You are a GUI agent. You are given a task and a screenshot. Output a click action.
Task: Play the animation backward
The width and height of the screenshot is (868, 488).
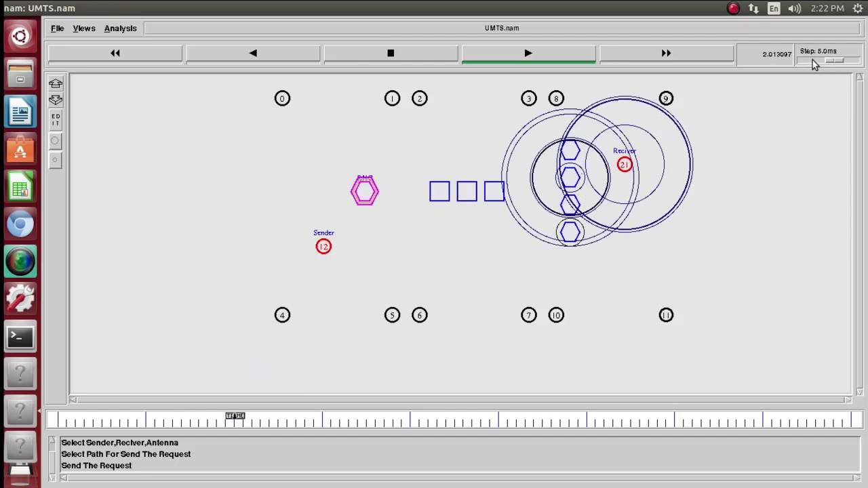(x=253, y=53)
